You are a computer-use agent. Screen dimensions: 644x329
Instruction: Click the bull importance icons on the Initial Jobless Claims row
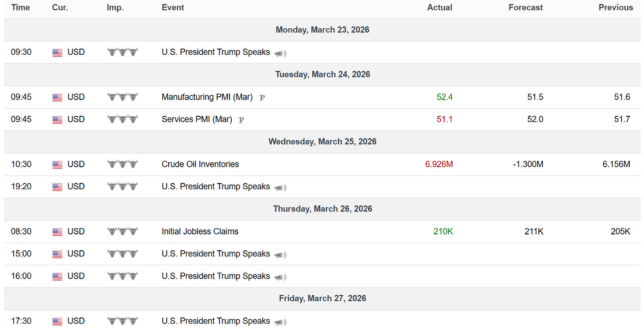[x=123, y=231]
